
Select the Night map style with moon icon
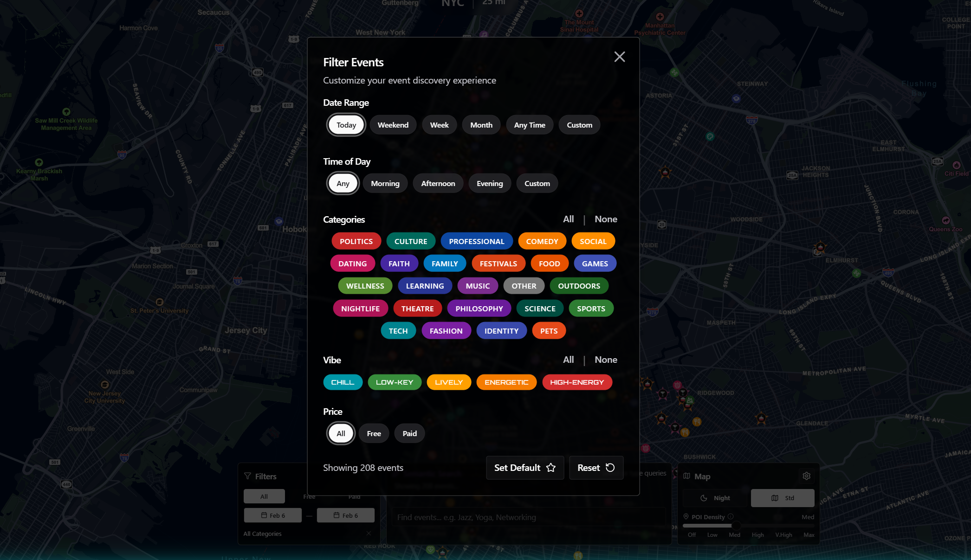pyautogui.click(x=715, y=498)
